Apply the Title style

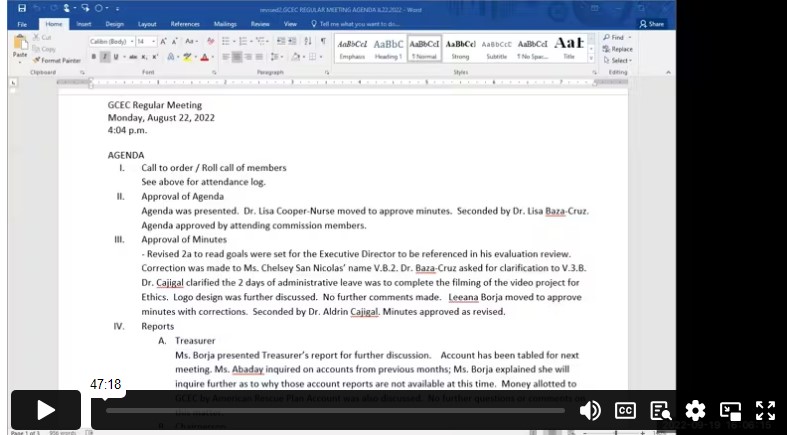tap(569, 49)
